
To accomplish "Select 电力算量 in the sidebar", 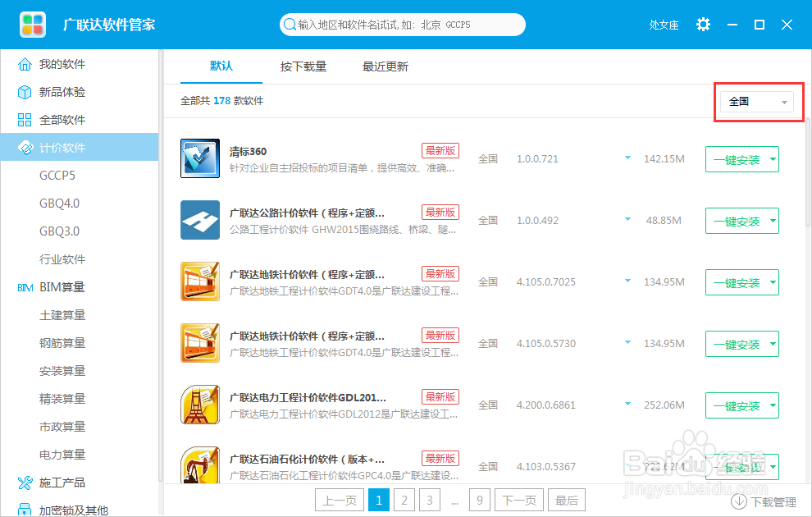I will (x=62, y=455).
